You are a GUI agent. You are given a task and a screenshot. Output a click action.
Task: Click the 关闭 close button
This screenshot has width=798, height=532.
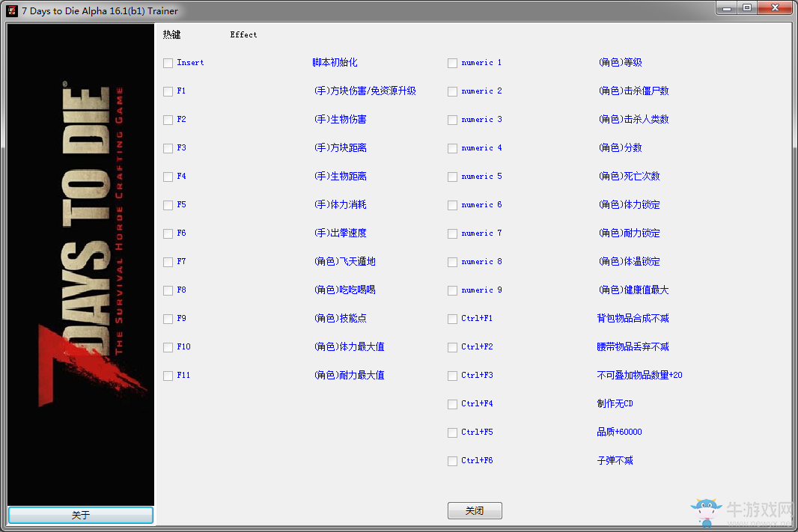tap(475, 510)
